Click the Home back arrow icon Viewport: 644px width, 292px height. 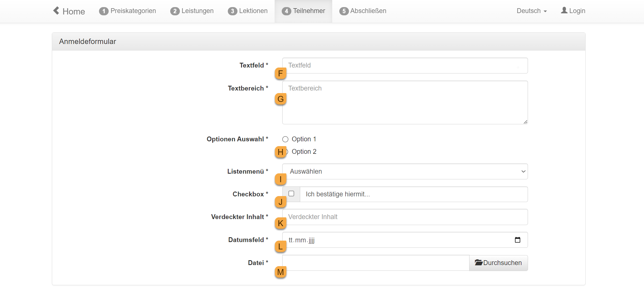(x=56, y=10)
